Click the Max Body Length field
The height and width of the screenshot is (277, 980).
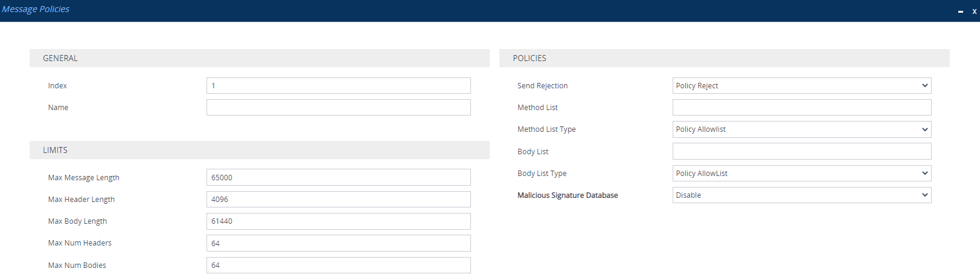[338, 221]
